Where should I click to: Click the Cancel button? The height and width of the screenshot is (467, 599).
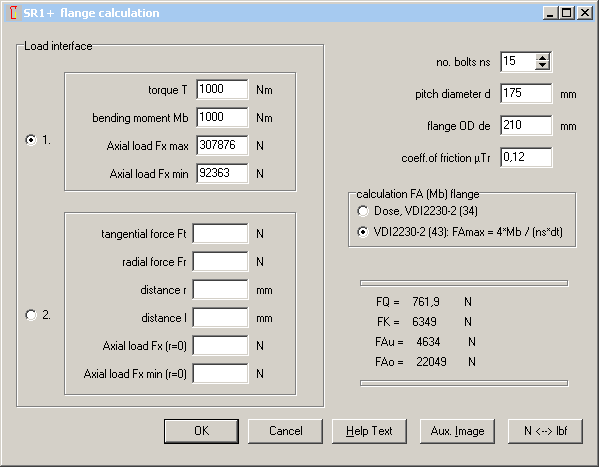pos(285,431)
